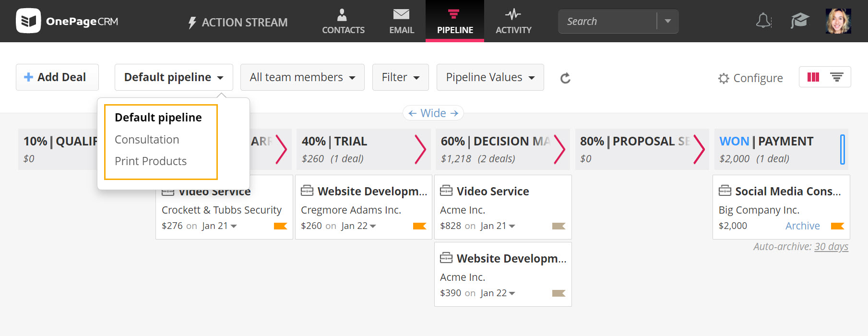This screenshot has width=868, height=336.
Task: Expand the search options dropdown arrow
Action: 667,21
